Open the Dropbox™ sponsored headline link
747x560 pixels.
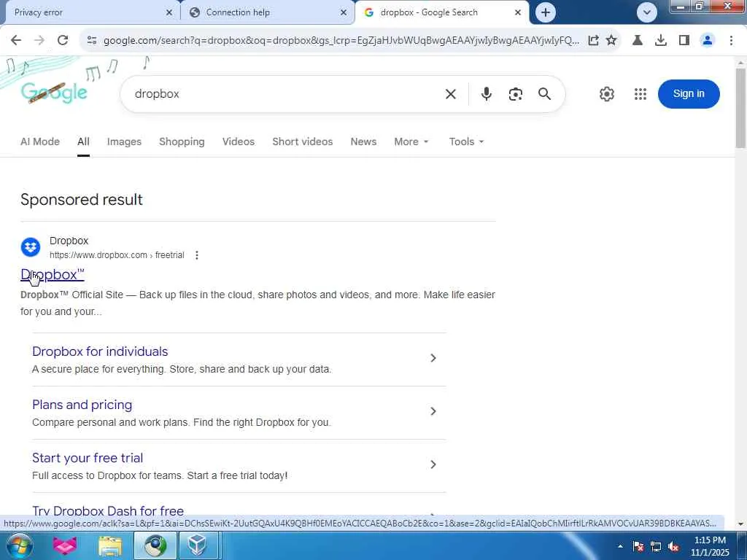(53, 275)
